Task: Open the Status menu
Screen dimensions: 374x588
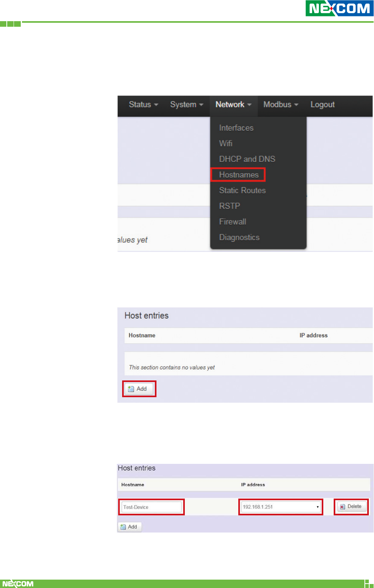Action: click(143, 105)
